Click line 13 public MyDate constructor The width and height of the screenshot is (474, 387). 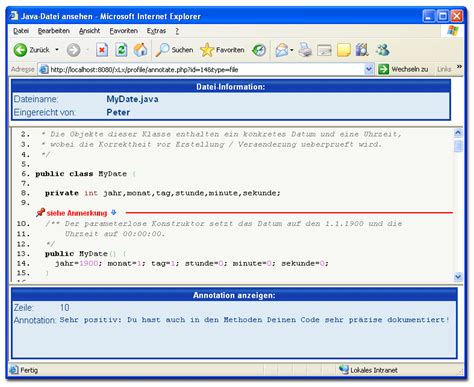pyautogui.click(x=85, y=254)
